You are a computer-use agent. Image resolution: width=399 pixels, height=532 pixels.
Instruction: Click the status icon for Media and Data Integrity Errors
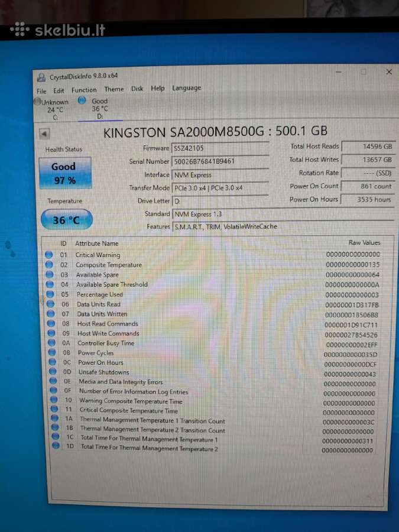pyautogui.click(x=53, y=381)
